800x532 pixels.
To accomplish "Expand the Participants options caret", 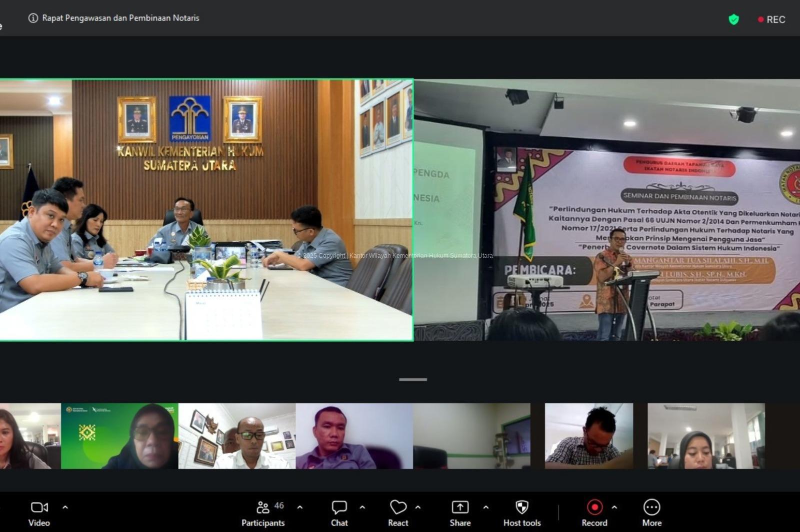I will pyautogui.click(x=300, y=507).
